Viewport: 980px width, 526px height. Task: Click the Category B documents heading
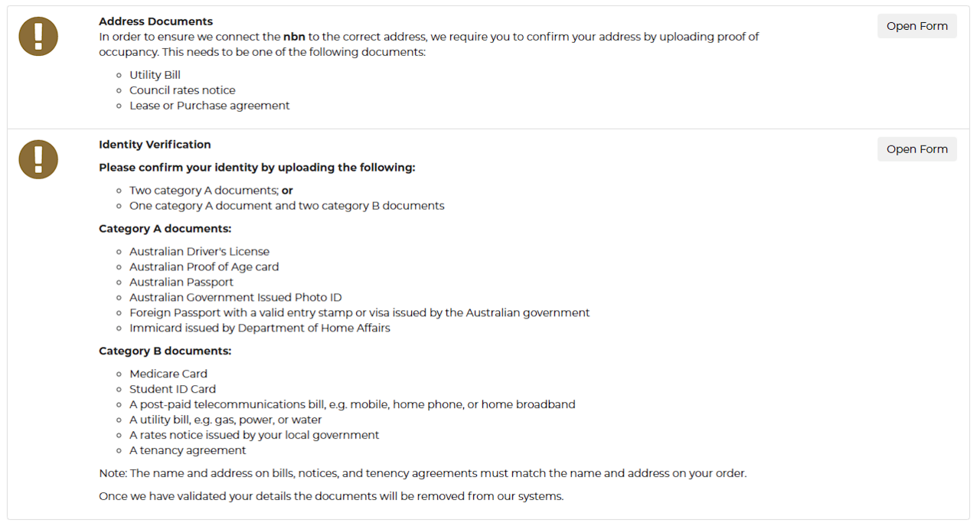[x=165, y=351]
